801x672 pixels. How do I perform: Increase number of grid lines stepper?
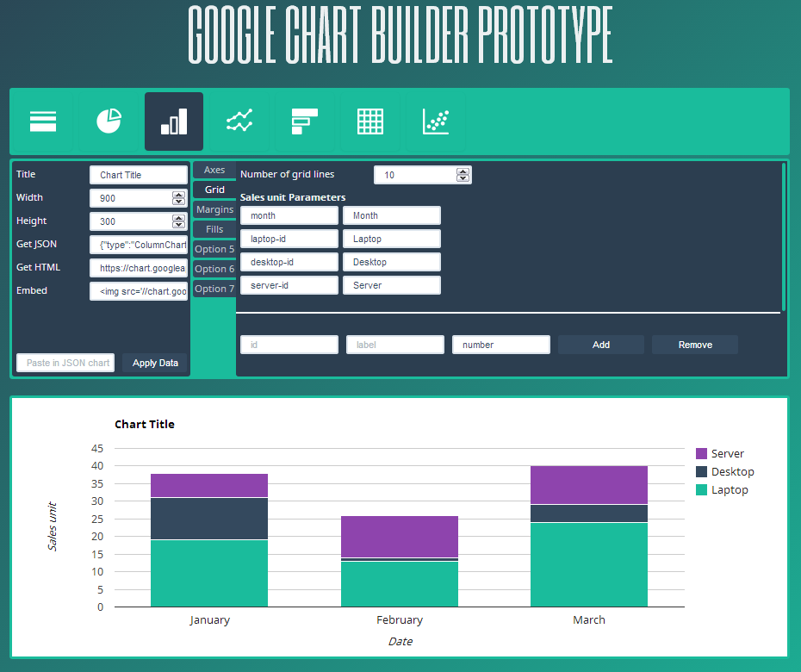click(x=463, y=171)
